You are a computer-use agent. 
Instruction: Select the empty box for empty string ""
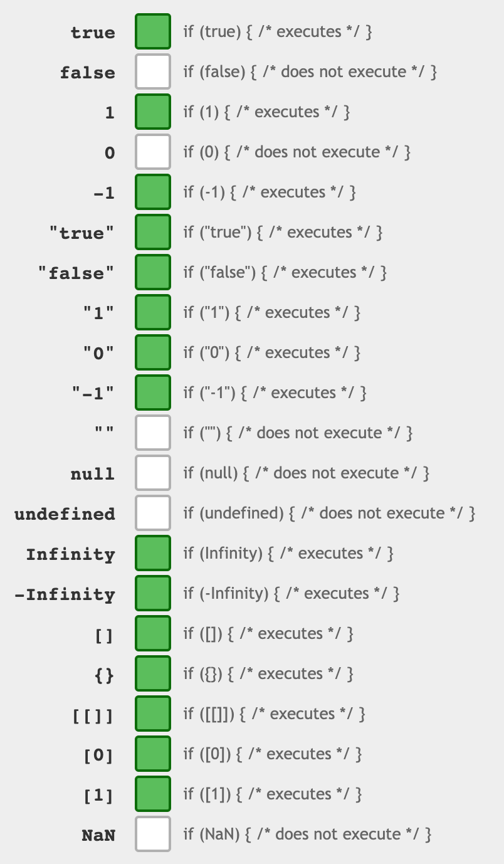pos(152,433)
